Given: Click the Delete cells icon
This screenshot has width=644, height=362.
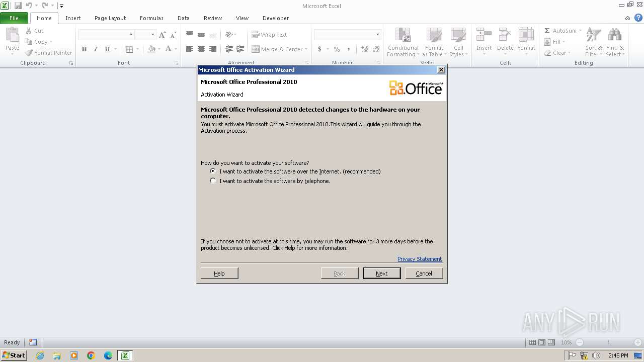Looking at the screenshot, I should [505, 35].
